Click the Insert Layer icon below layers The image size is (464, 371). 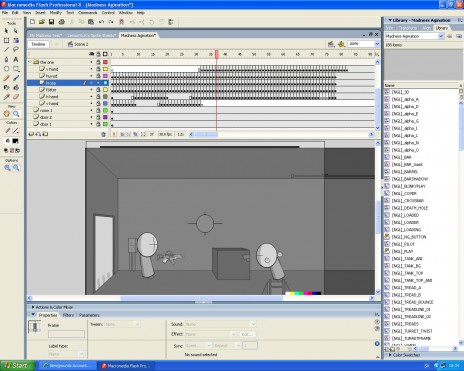[x=31, y=134]
